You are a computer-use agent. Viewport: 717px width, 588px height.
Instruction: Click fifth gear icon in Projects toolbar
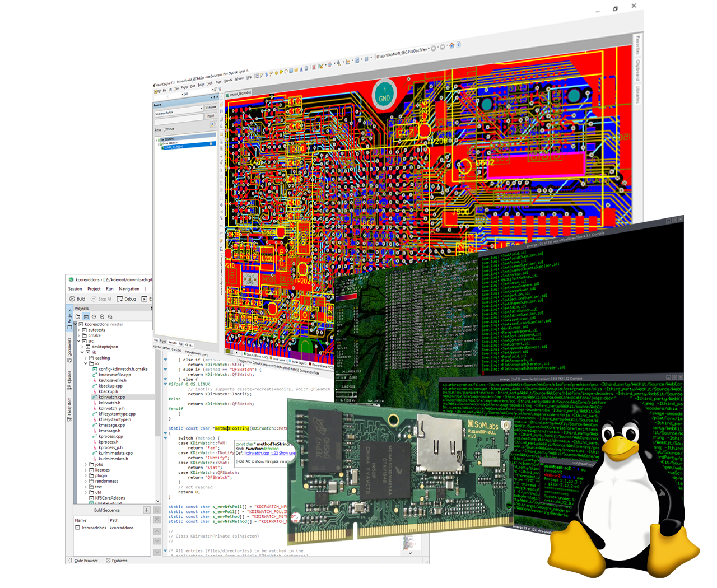pyautogui.click(x=110, y=316)
